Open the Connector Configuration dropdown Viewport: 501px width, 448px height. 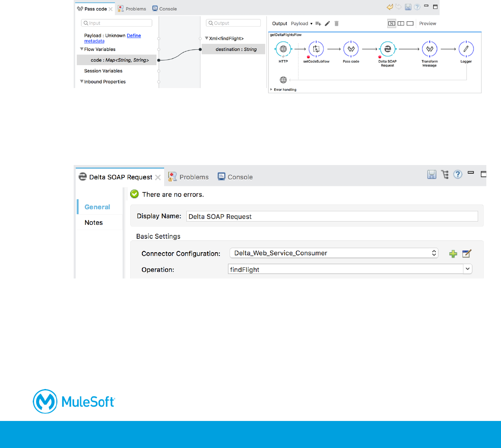pyautogui.click(x=334, y=253)
